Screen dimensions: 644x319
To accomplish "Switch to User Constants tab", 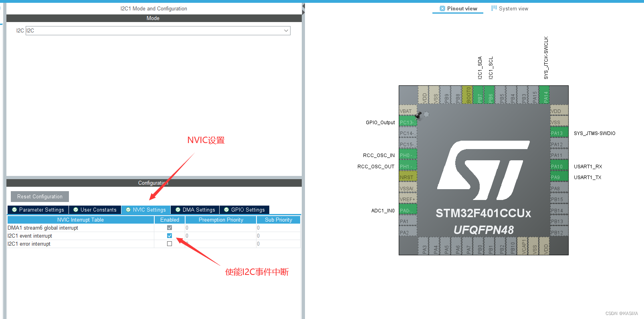I will pos(95,210).
